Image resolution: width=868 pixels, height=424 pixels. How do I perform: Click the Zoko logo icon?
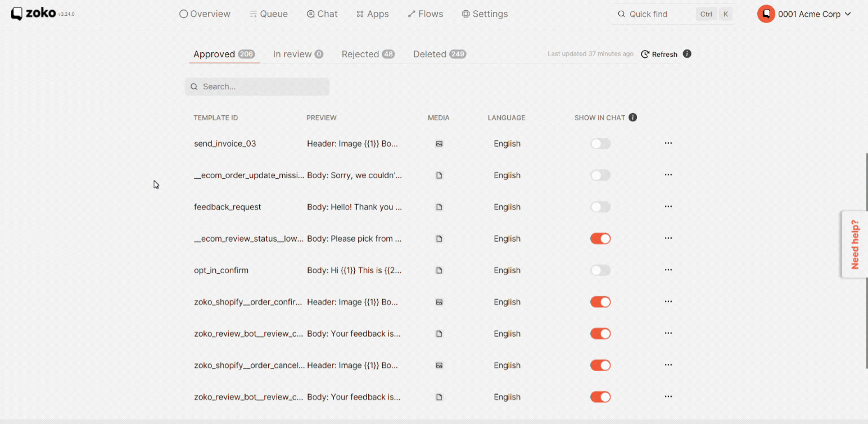point(17,13)
